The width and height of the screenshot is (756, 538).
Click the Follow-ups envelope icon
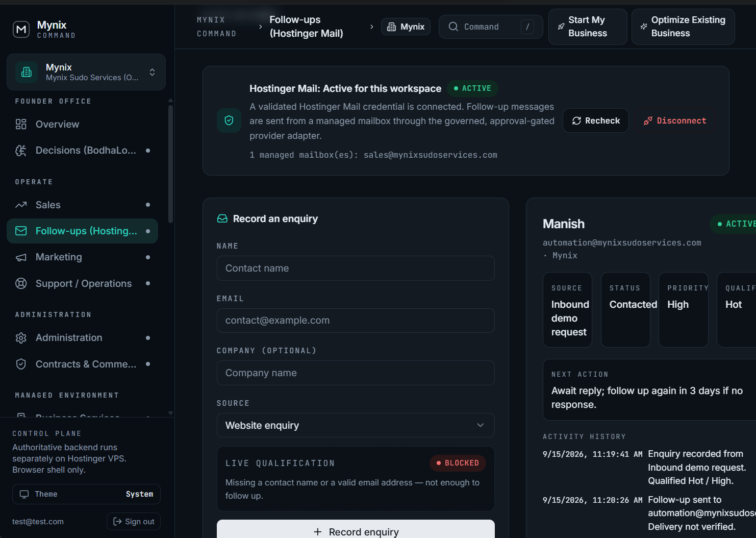[21, 231]
